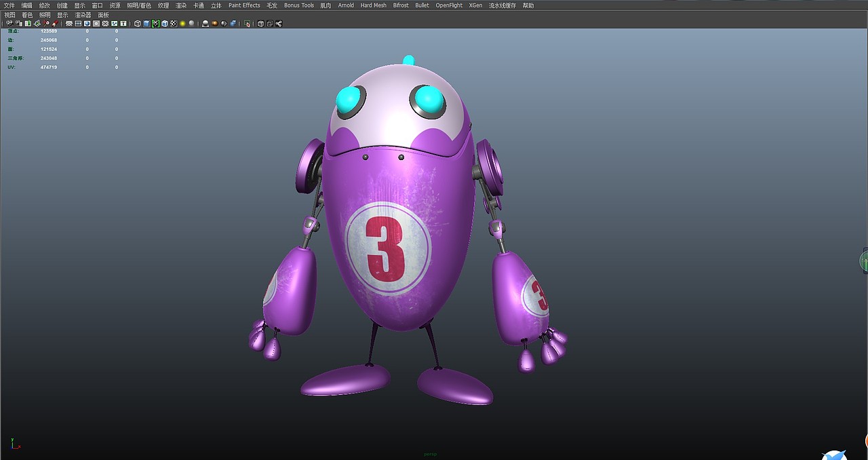
Task: Toggle the Field Chart icon
Action: tap(105, 23)
